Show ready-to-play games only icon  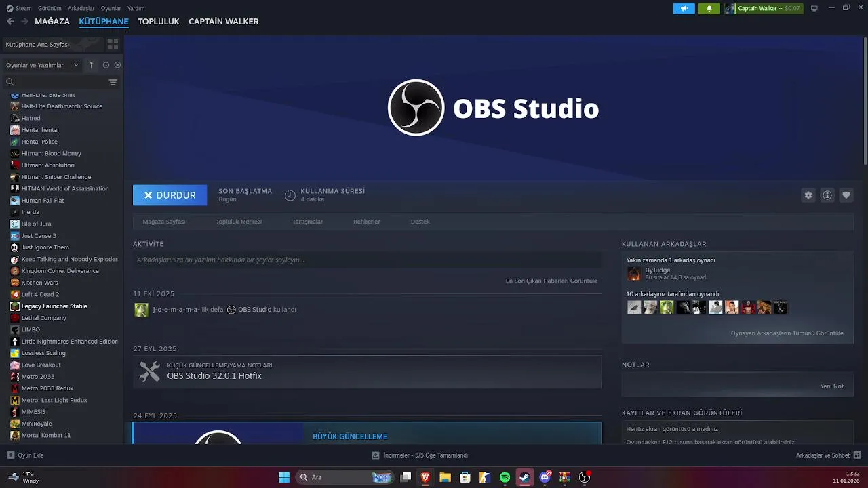tap(117, 65)
